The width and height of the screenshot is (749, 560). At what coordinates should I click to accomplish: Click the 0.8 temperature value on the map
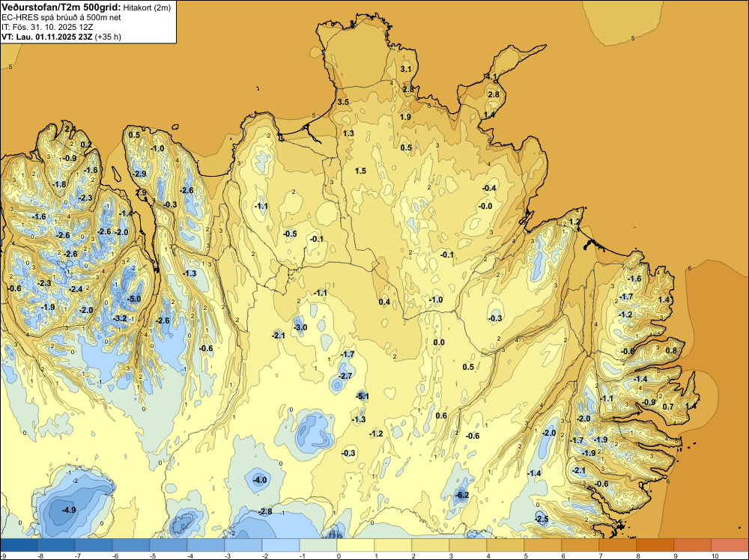tap(671, 350)
